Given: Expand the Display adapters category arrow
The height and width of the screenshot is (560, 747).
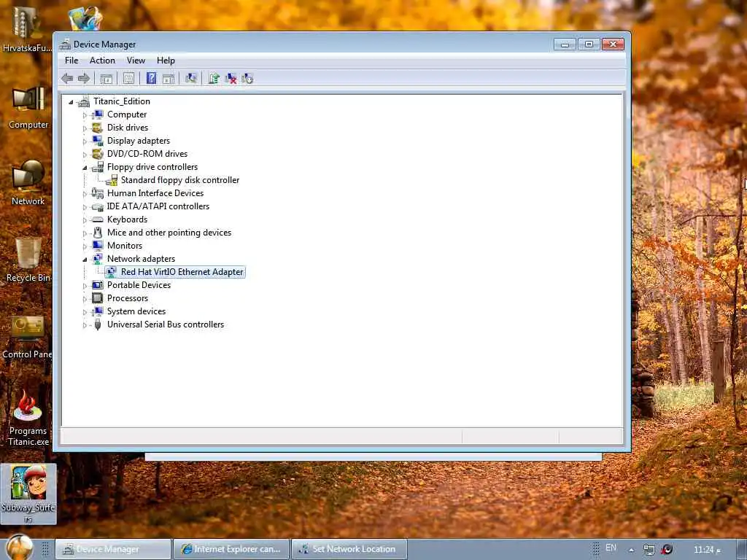Looking at the screenshot, I should click(x=85, y=141).
